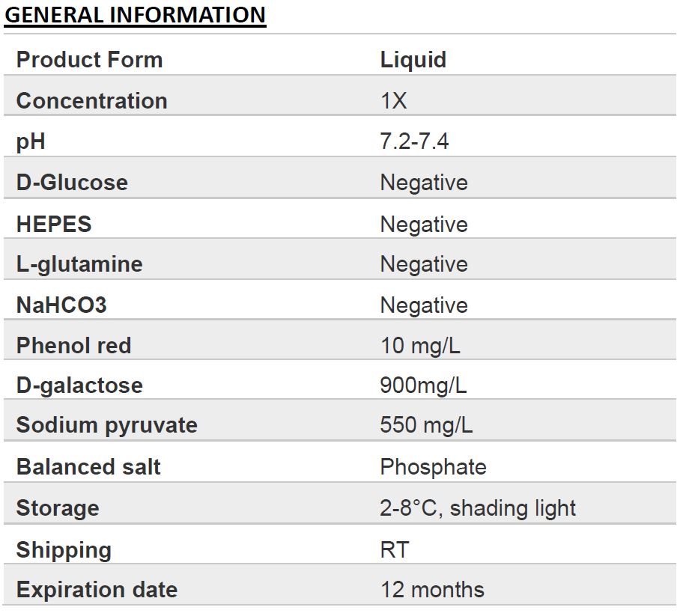Select the Phenol red label

click(x=73, y=345)
